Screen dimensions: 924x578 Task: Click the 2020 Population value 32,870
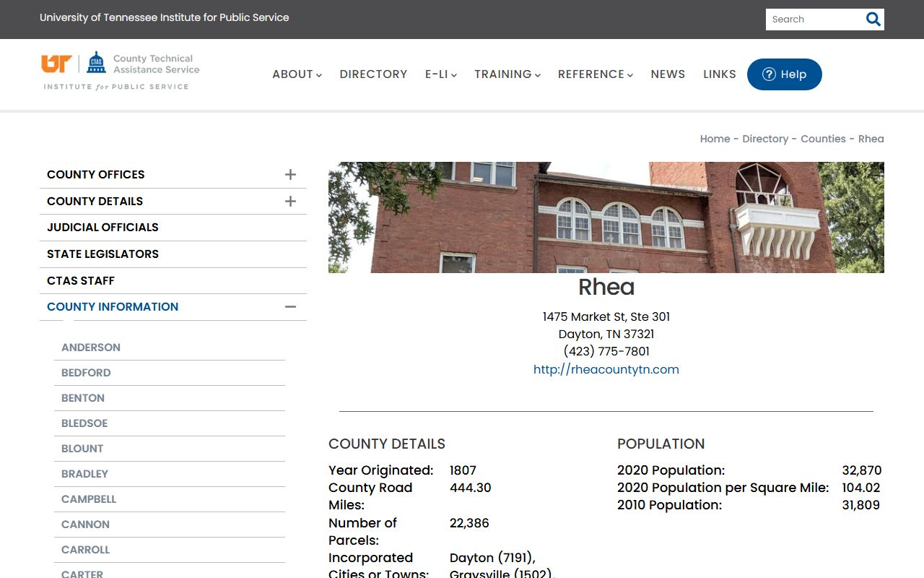point(862,470)
